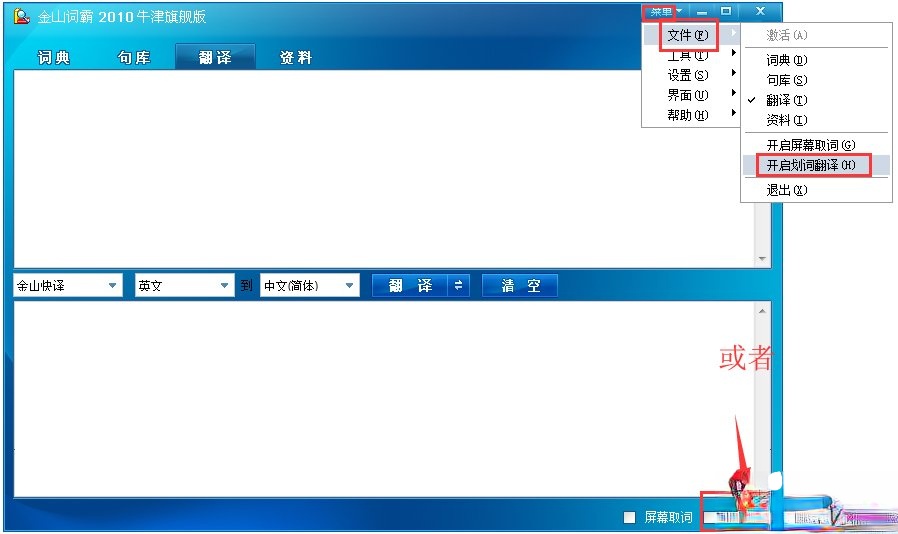Click the translation result text area
This screenshot has height=534, width=898.
(x=384, y=398)
